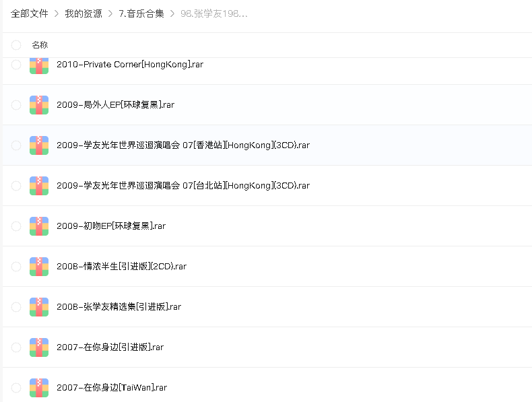Screen dimensions: 532x402
Task: Check the 2009 台北站 concert file row
Action: pos(16,186)
